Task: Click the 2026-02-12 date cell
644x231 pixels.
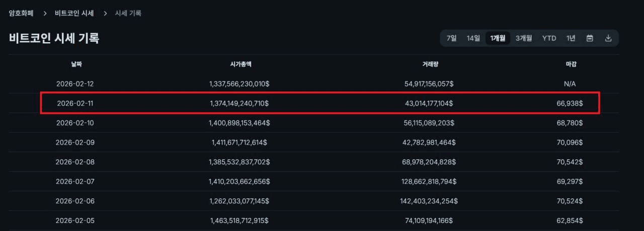Action: 75,83
